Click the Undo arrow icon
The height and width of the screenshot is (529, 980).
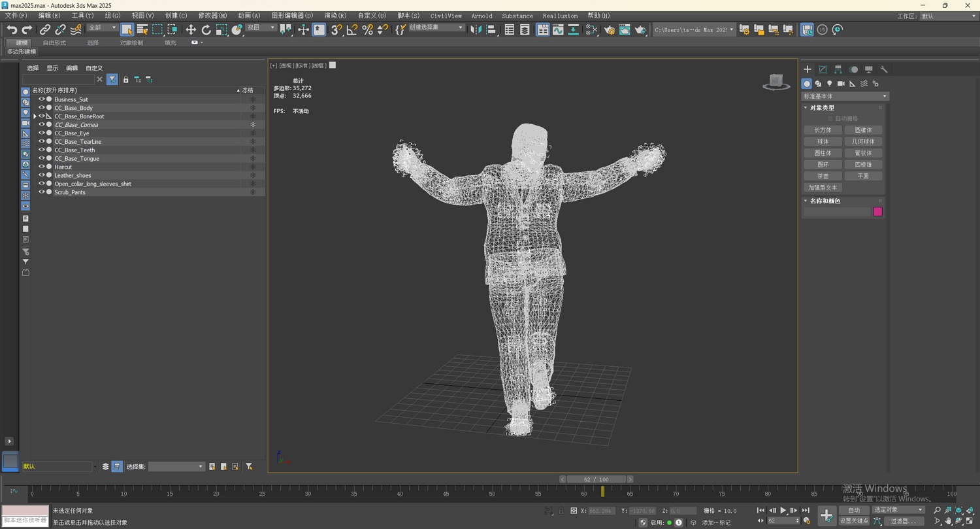[12, 29]
